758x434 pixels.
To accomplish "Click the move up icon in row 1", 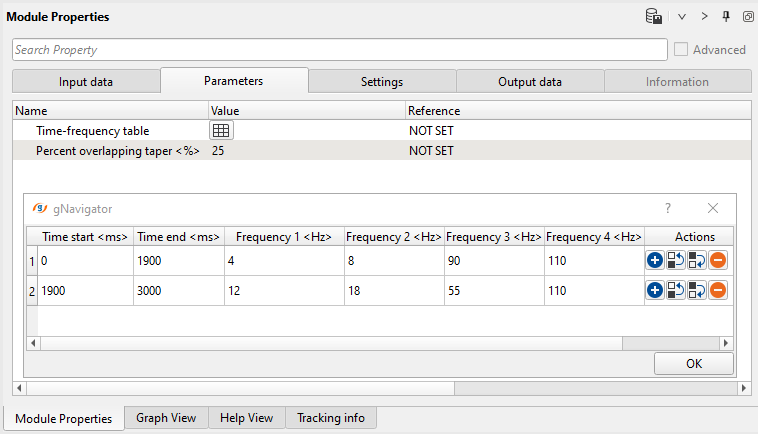I will [x=676, y=261].
